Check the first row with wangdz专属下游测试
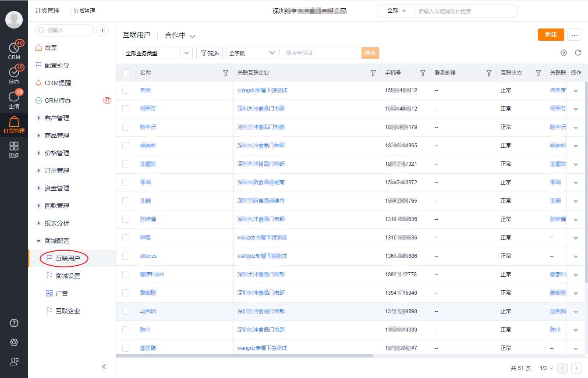 [126, 90]
